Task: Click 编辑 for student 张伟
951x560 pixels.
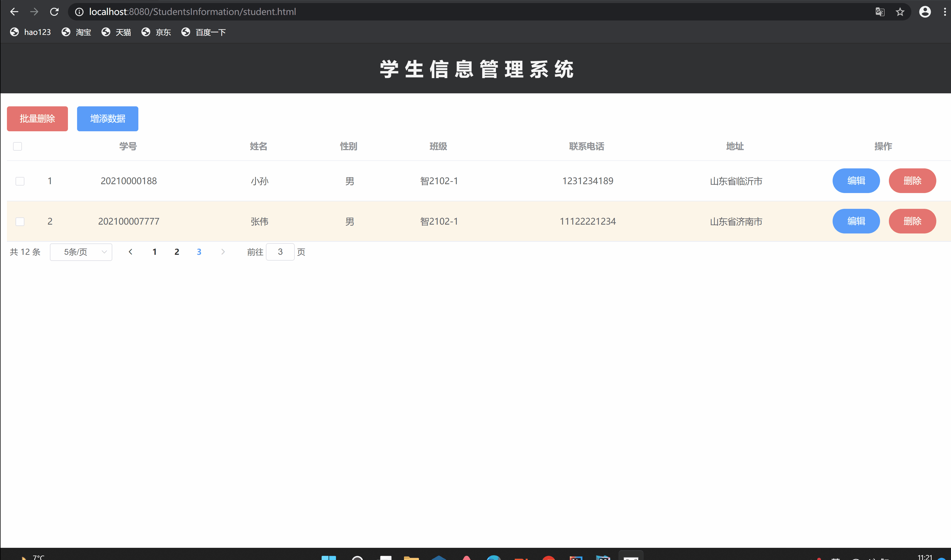Action: click(x=856, y=221)
